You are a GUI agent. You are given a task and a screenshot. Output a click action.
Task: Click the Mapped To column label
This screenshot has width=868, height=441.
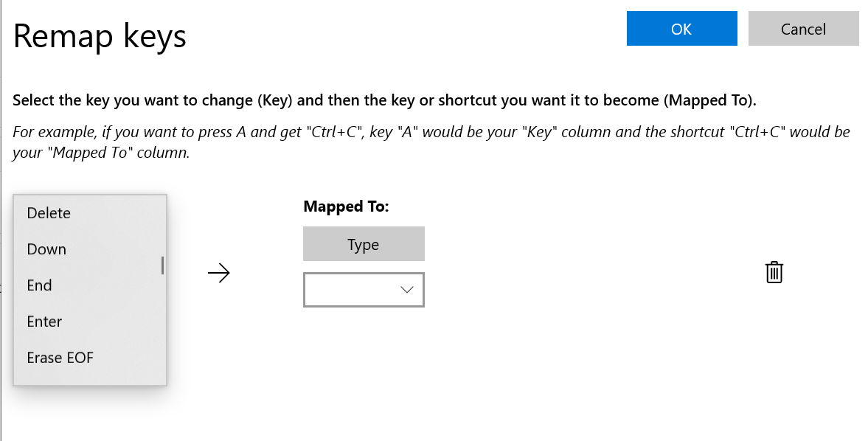[x=346, y=206]
